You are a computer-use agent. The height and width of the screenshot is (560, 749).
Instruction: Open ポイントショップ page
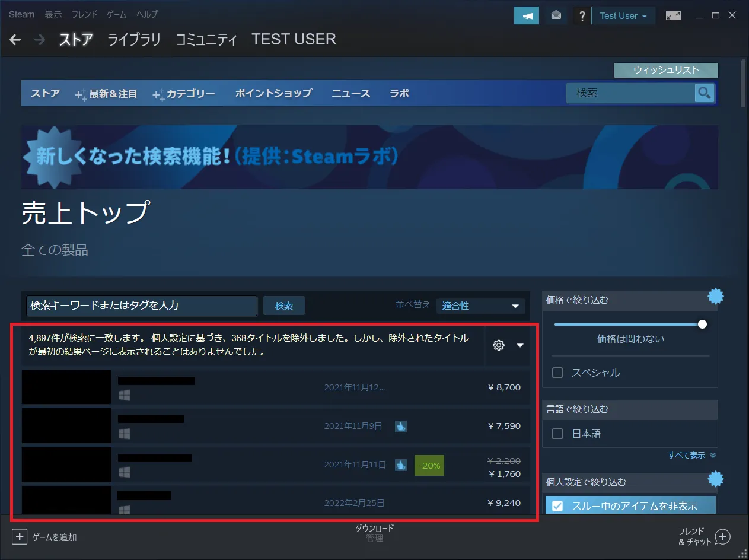coord(273,93)
